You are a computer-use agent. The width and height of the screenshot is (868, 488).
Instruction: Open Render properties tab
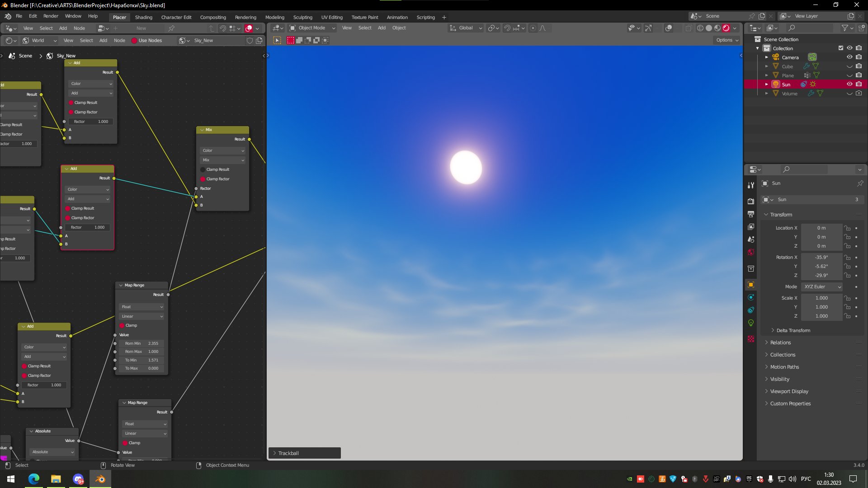pos(751,201)
